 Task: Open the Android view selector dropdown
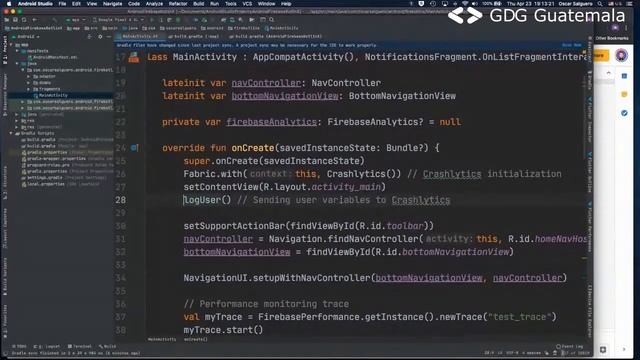[28, 37]
